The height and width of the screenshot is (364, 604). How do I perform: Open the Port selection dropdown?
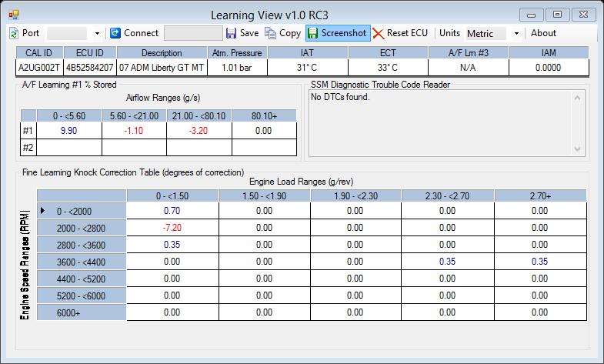[x=97, y=34]
